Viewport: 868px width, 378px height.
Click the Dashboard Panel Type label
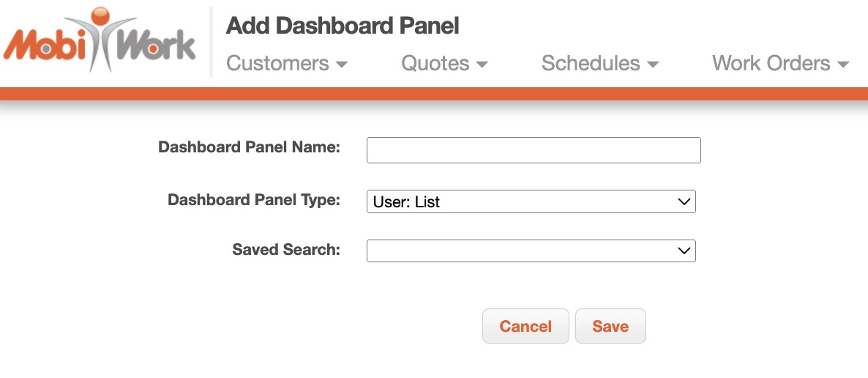[254, 200]
